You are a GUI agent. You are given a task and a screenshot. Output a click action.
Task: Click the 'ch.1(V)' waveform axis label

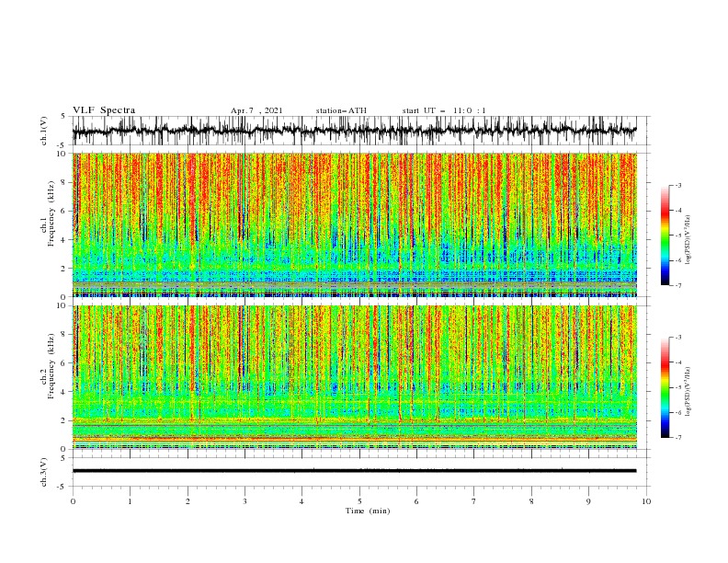point(44,131)
